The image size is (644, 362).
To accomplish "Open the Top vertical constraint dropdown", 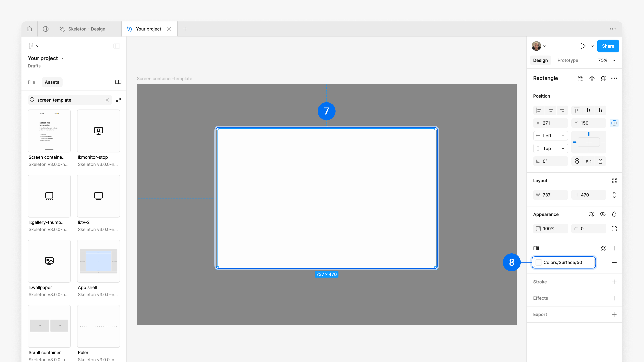I will point(550,148).
